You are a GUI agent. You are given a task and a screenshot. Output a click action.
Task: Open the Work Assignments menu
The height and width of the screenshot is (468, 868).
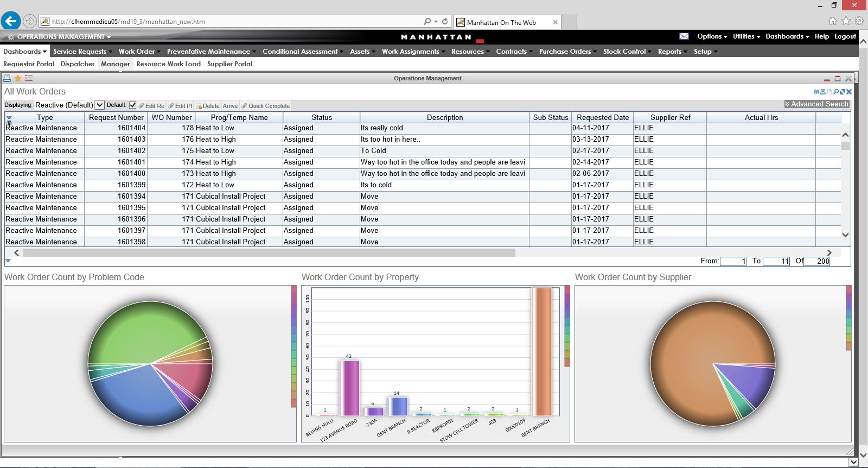[413, 52]
